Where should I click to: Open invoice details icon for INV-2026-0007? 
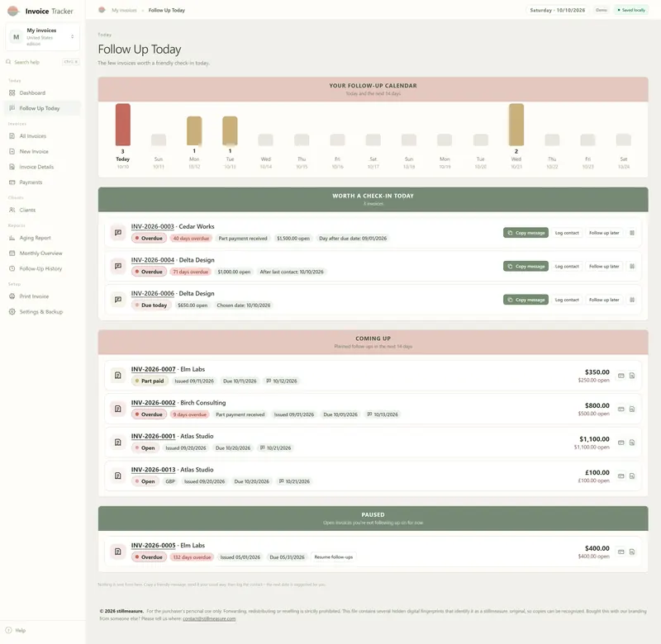tap(632, 376)
